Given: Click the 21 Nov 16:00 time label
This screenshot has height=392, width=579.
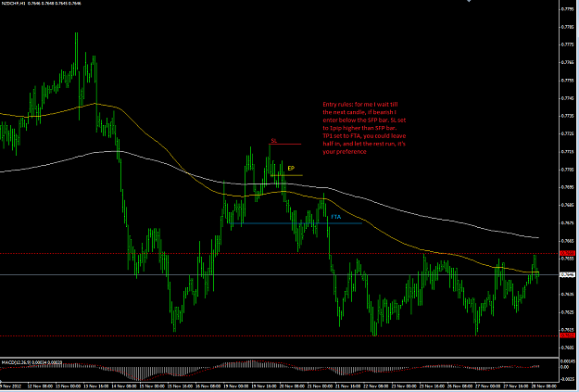Looking at the screenshot, I should [x=346, y=386].
